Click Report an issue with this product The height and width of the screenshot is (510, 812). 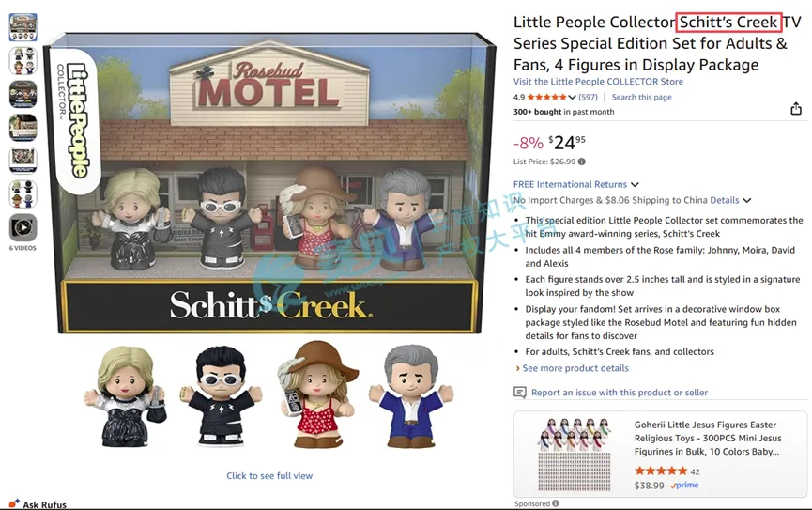(x=620, y=393)
